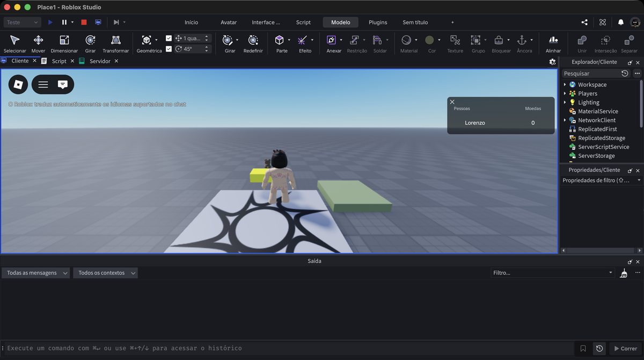Open the user avatar profile menu
This screenshot has height=360, width=644.
pos(635,22)
